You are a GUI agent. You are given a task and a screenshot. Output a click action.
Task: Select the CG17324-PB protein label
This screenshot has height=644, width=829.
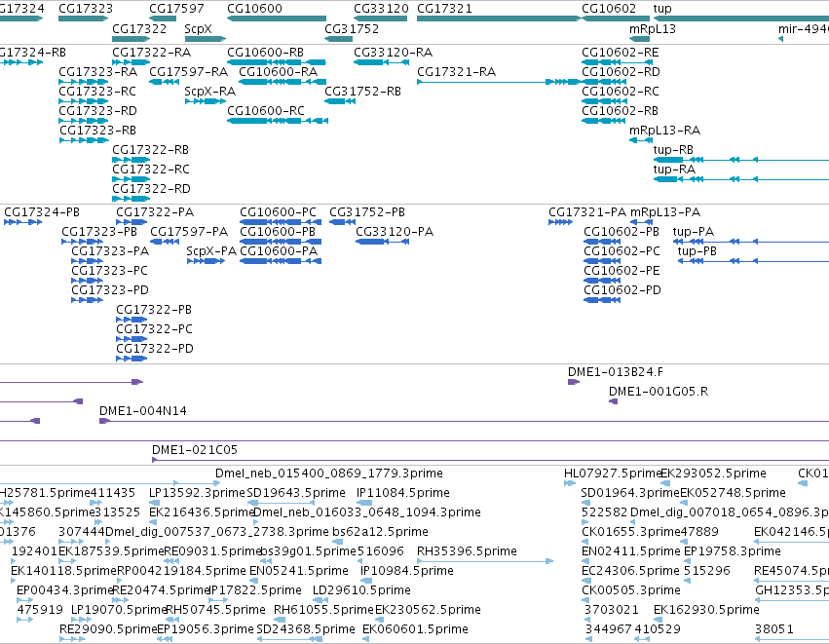[42, 212]
